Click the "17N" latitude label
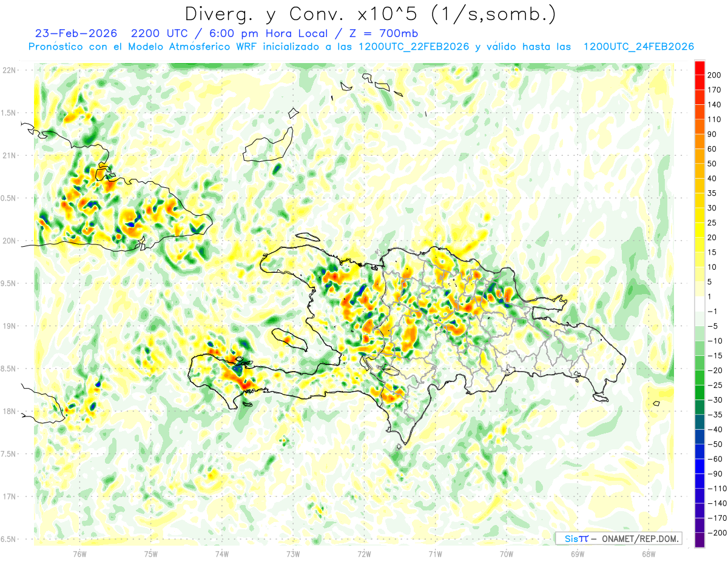728x562 pixels. [x=8, y=497]
